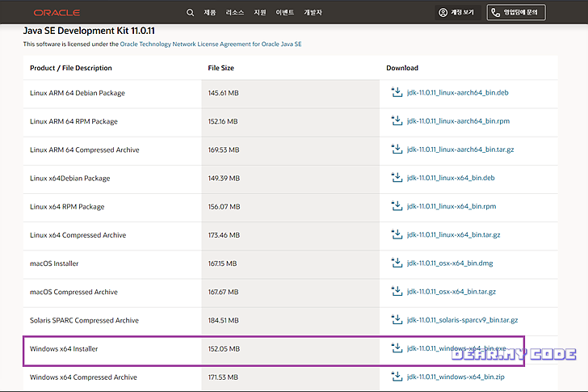The width and height of the screenshot is (588, 392).
Task: Open the search magnifier icon
Action: click(x=190, y=12)
